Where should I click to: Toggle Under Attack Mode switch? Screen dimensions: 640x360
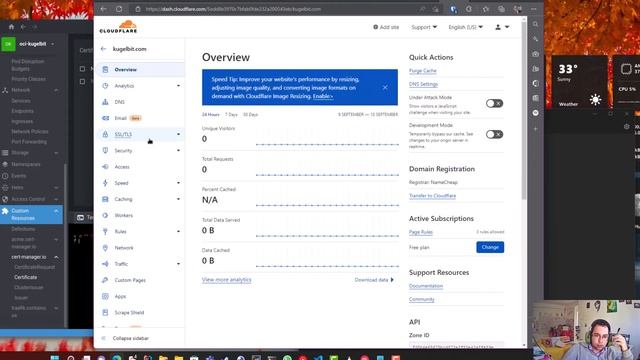click(494, 104)
